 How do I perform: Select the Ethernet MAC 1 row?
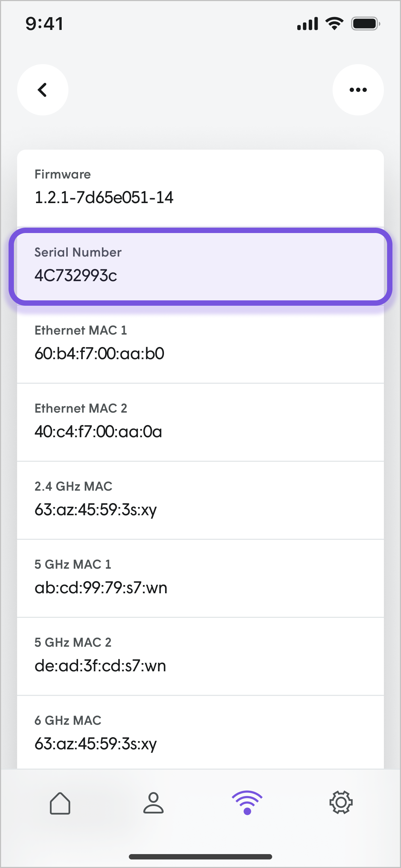point(201,344)
